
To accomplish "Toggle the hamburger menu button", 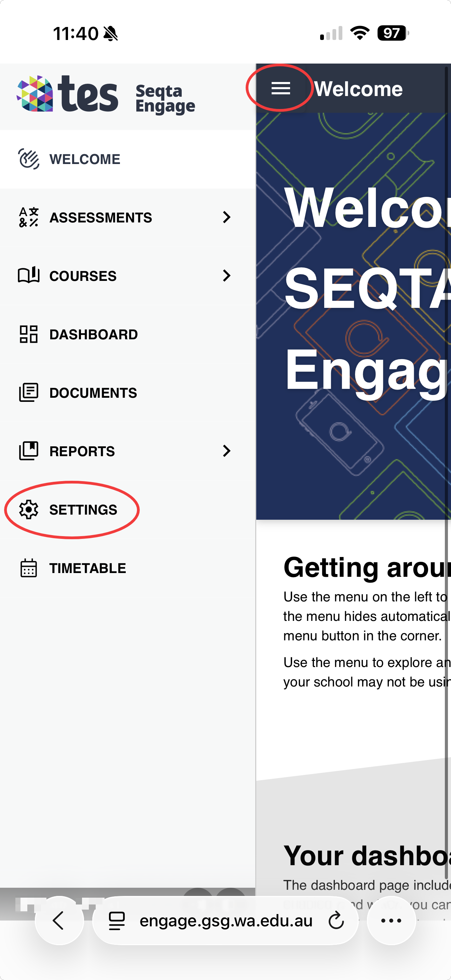I will tap(281, 88).
